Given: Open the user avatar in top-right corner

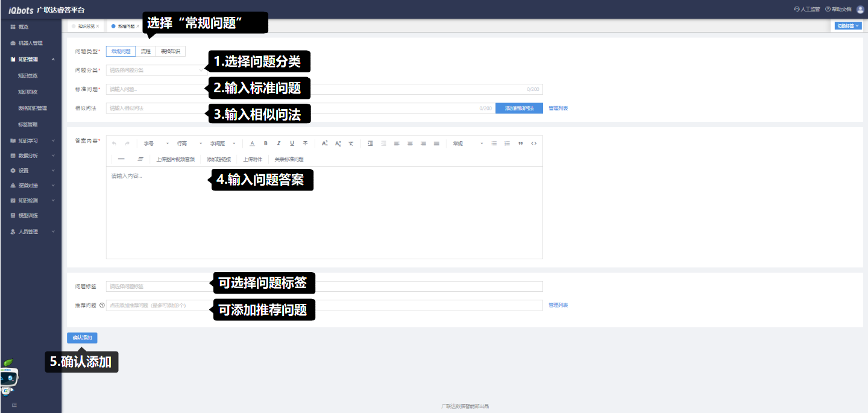Looking at the screenshot, I should pos(860,9).
